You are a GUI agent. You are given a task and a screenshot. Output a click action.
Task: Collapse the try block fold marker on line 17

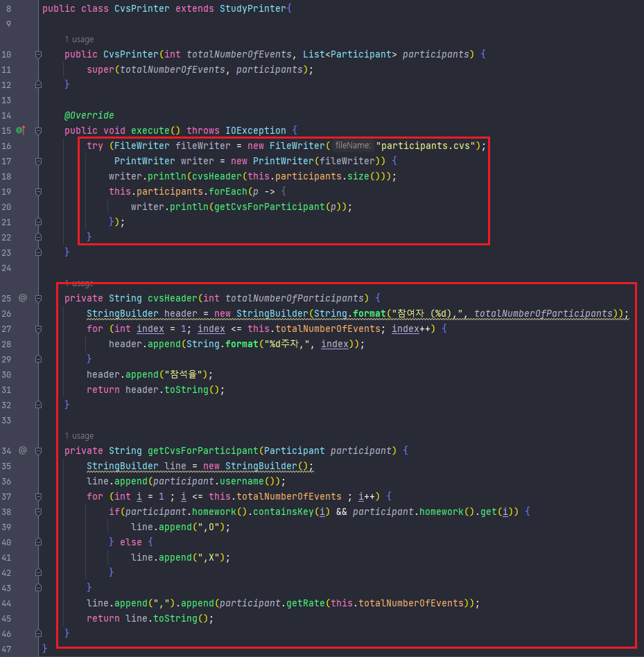pos(39,161)
